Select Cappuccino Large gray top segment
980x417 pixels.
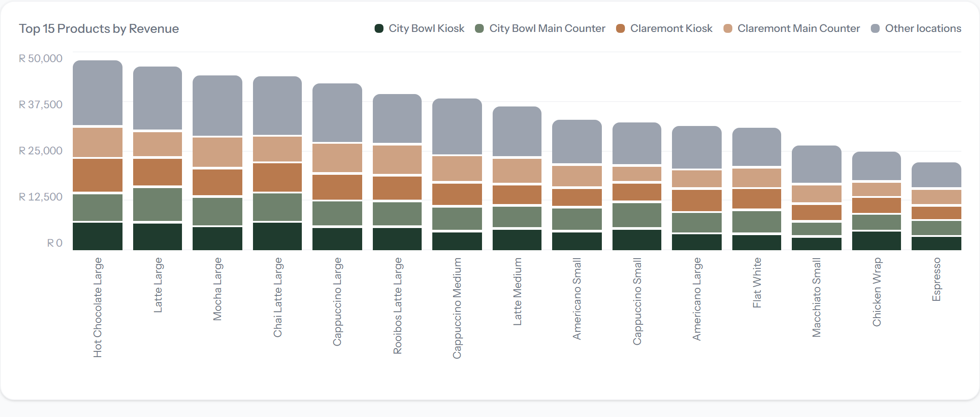pyautogui.click(x=337, y=113)
